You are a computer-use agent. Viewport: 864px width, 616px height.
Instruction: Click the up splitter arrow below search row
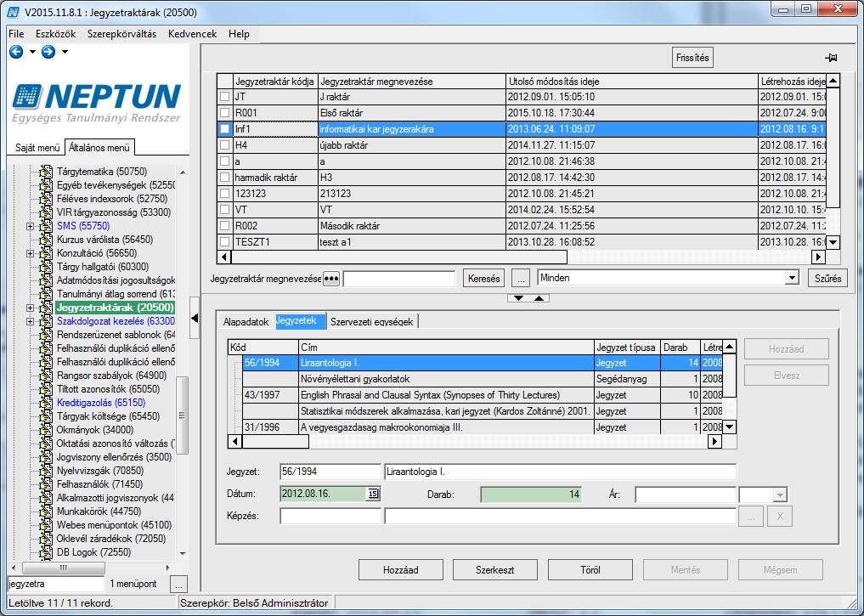click(539, 298)
